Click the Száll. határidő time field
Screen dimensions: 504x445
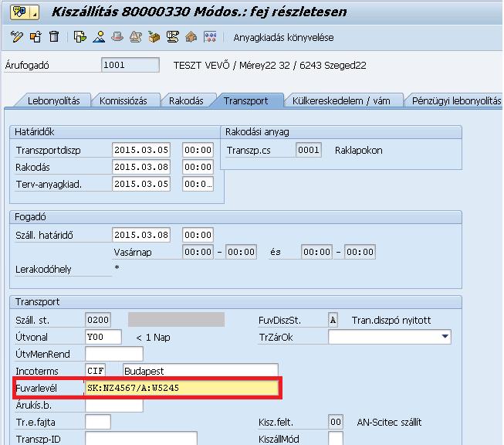198,235
